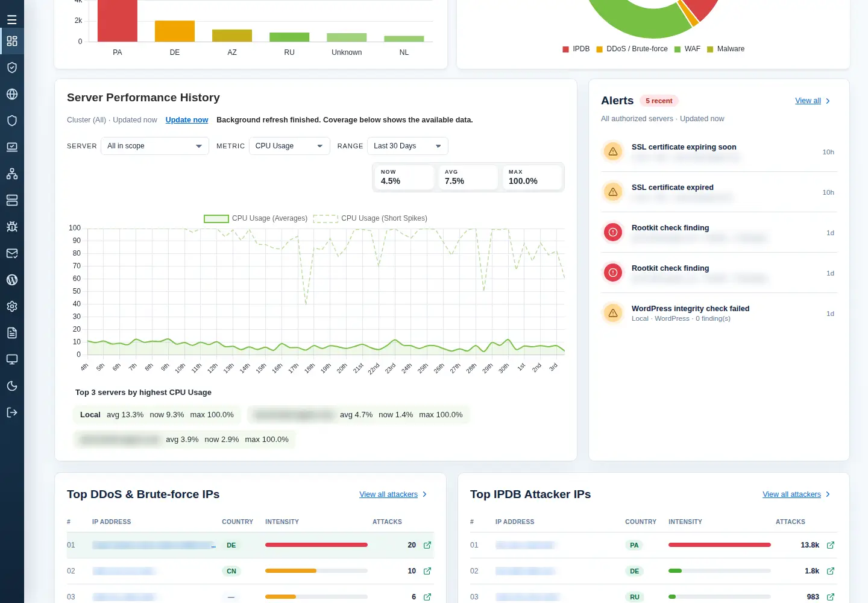Toggle the DDoS / Brute-force legend entry
The height and width of the screenshot is (603, 868).
[x=632, y=49]
